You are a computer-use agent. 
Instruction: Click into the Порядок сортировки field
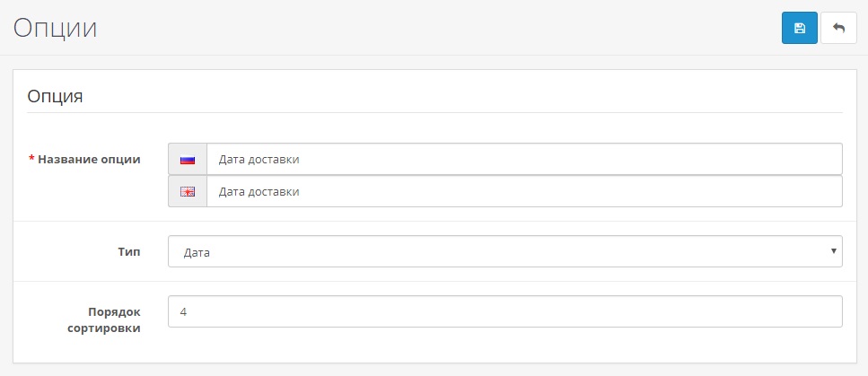pyautogui.click(x=504, y=312)
